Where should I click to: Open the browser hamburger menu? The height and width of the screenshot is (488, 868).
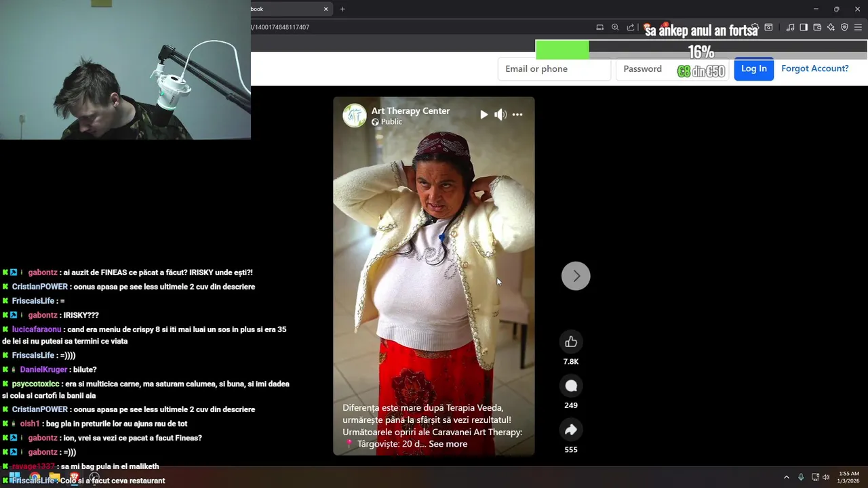(x=859, y=27)
